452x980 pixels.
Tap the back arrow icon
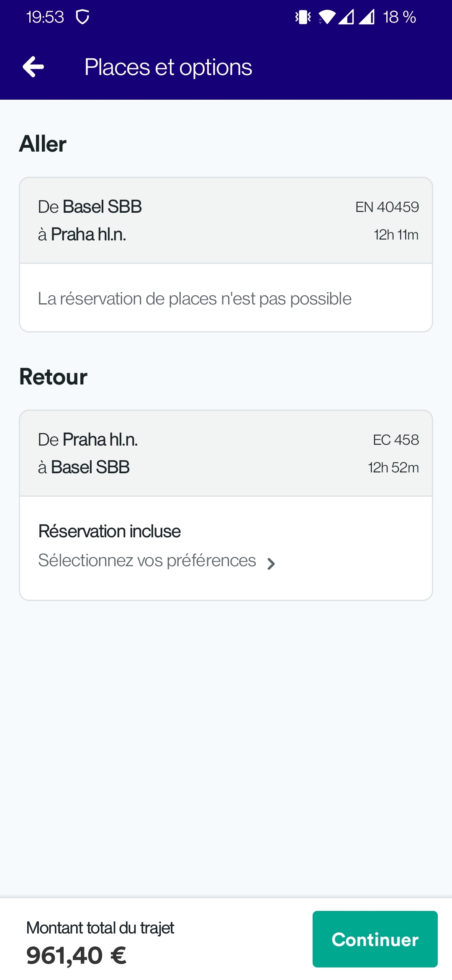(33, 67)
